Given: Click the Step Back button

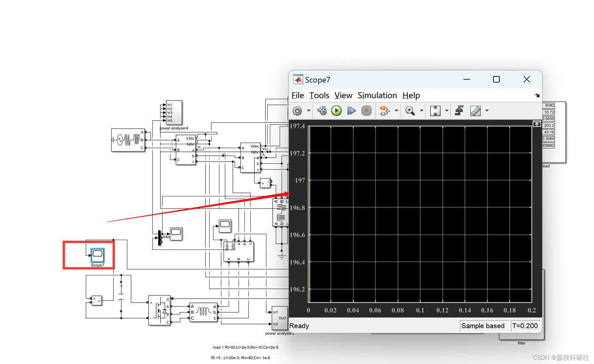Looking at the screenshot, I should (x=322, y=111).
